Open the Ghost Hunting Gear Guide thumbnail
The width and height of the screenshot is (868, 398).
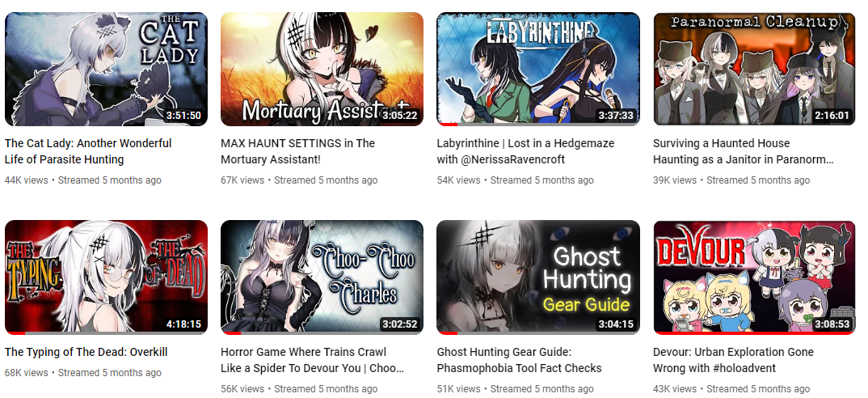(x=538, y=277)
